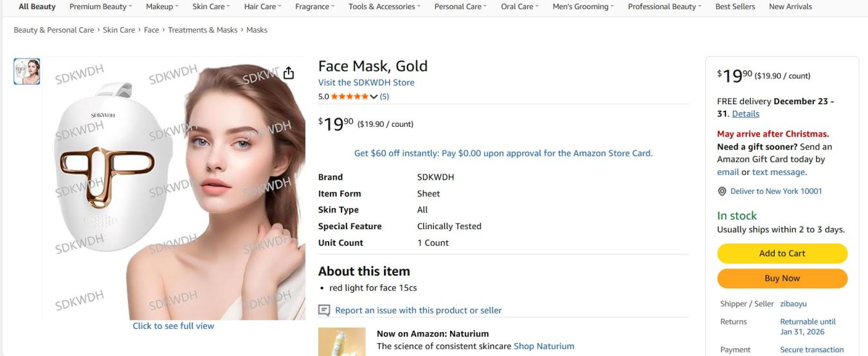
Task: Click the Amazon Store Card offer link
Action: click(x=503, y=153)
